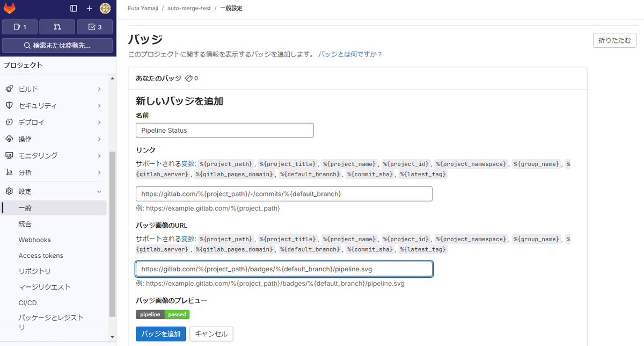Select the Build rocket icon
Viewport: 644px width, 346px height.
[x=9, y=89]
